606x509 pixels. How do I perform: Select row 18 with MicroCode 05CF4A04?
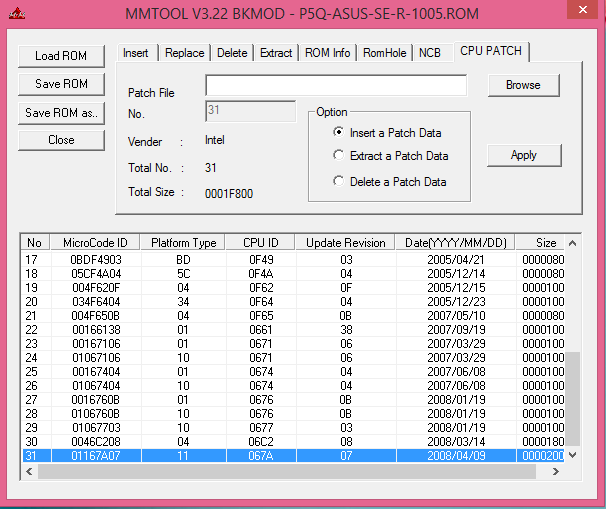click(293, 274)
